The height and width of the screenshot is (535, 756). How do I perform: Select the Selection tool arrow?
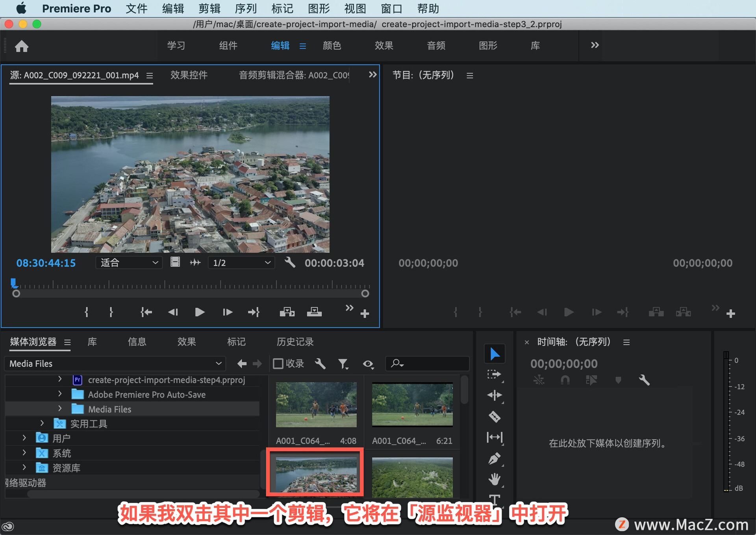[x=495, y=354]
